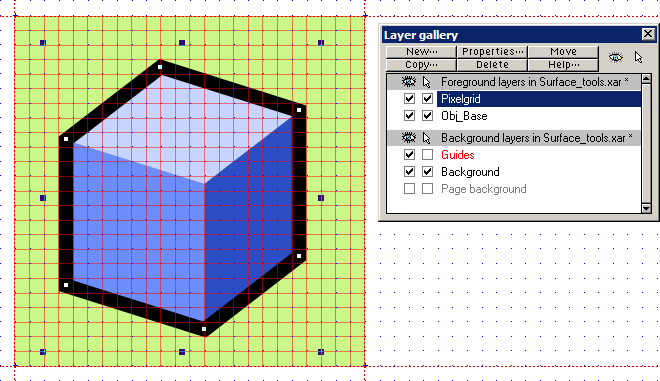Open Help... for the Layer gallery
The image size is (660, 381).
coord(563,65)
